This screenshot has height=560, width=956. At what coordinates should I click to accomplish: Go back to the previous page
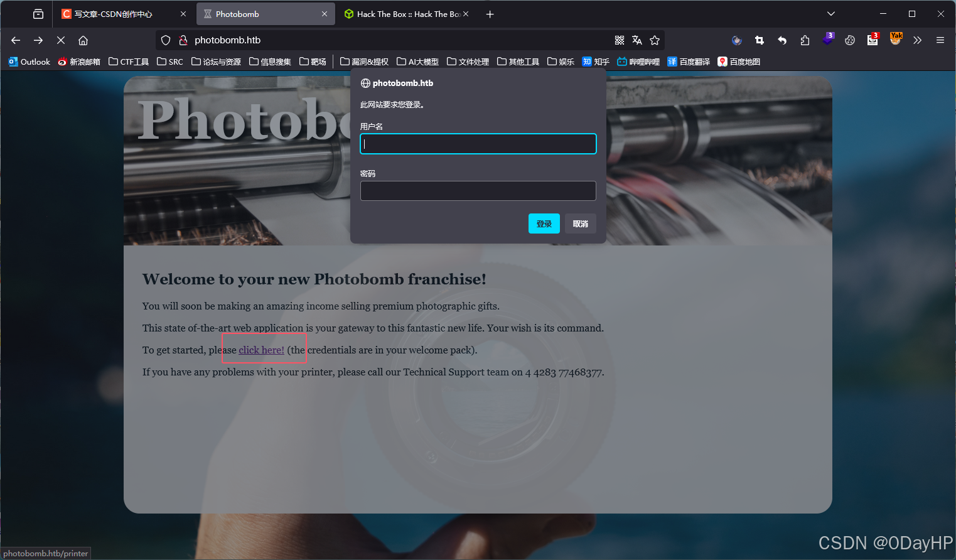[16, 40]
